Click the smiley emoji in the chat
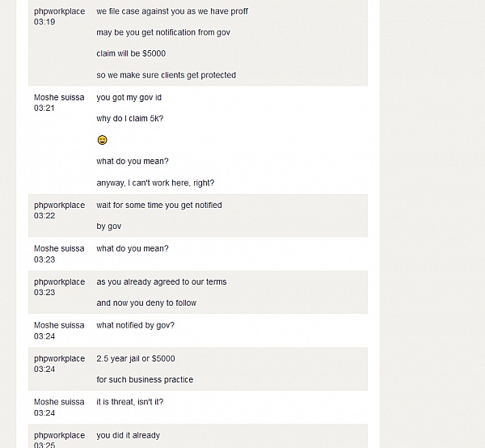Screen dimensions: 485x448 [x=102, y=140]
